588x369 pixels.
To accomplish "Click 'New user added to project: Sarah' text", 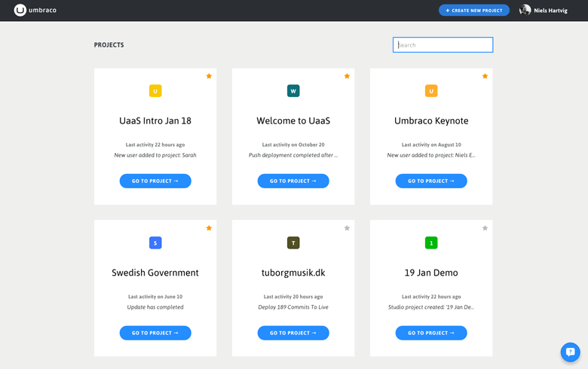I will coord(155,155).
